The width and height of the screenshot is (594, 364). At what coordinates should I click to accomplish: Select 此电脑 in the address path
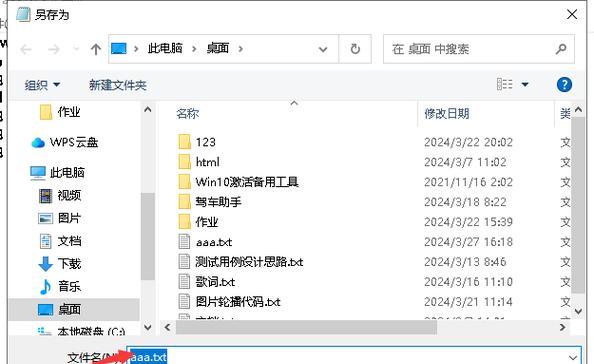(165, 48)
